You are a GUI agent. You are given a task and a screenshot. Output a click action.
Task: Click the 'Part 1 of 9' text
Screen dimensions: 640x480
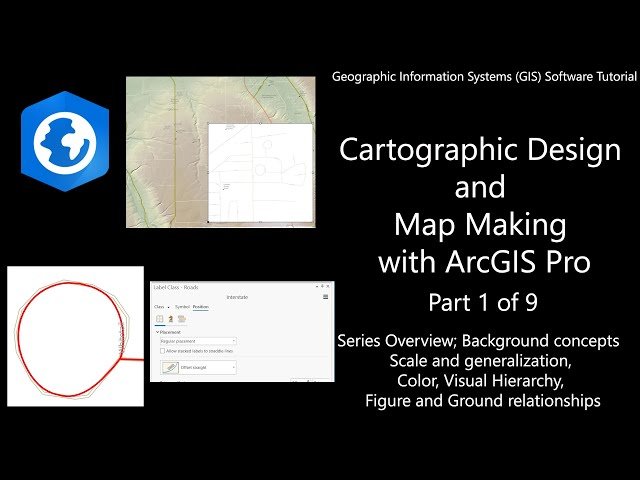click(483, 302)
